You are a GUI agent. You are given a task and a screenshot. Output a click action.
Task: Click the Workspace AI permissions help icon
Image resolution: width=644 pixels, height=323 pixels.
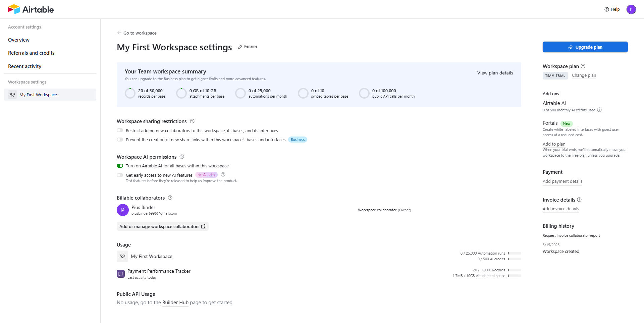click(x=182, y=157)
